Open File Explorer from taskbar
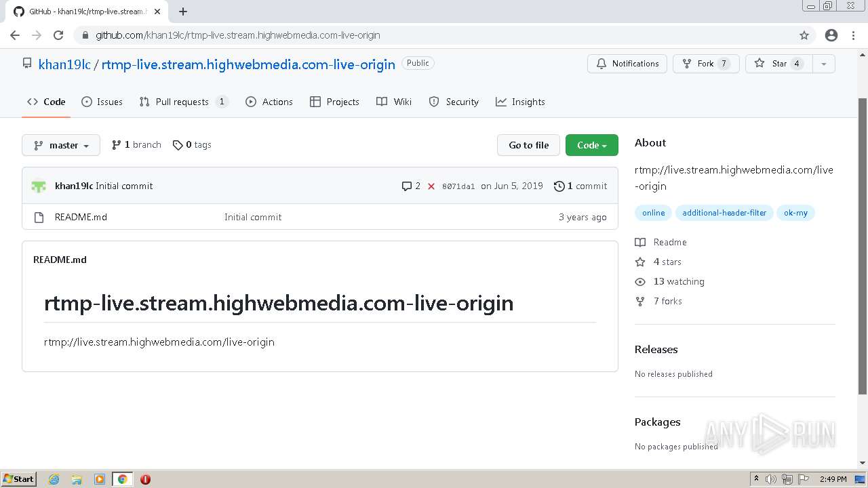868x488 pixels. [x=77, y=479]
